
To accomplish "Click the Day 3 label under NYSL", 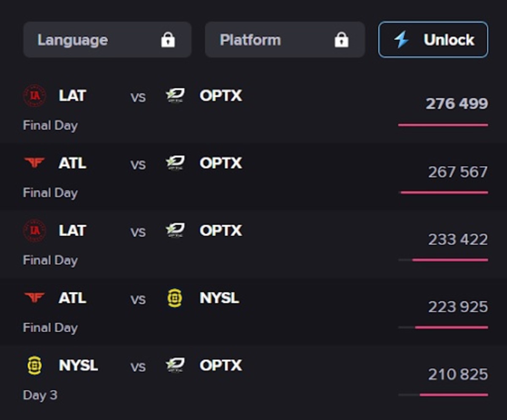I will (x=40, y=395).
